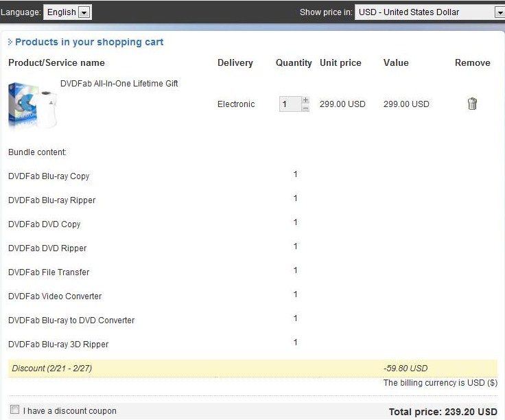Viewport: 505px width, 420px height.
Task: Click the Products in your shopping cart heading
Action: 89,42
